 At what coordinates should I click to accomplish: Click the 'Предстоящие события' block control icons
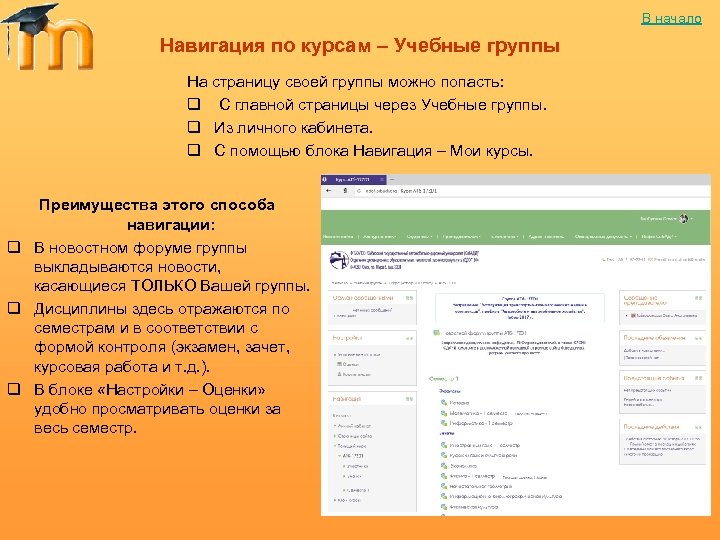[x=698, y=378]
